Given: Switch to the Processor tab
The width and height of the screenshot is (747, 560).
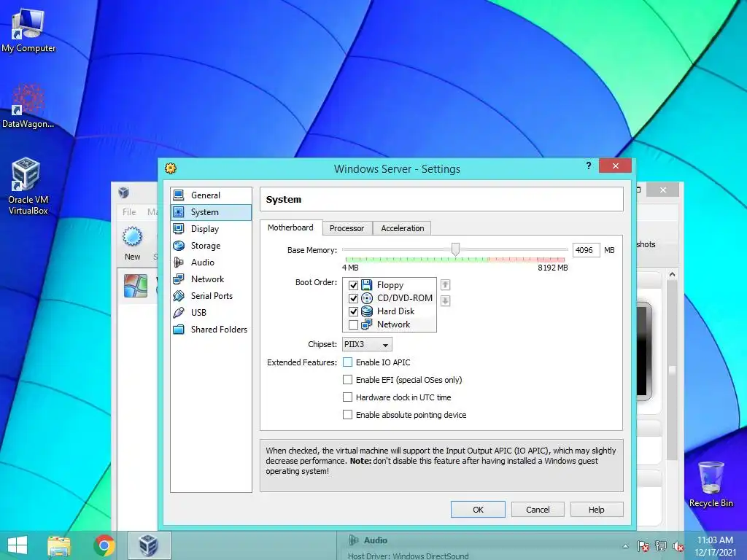Looking at the screenshot, I should (x=347, y=228).
